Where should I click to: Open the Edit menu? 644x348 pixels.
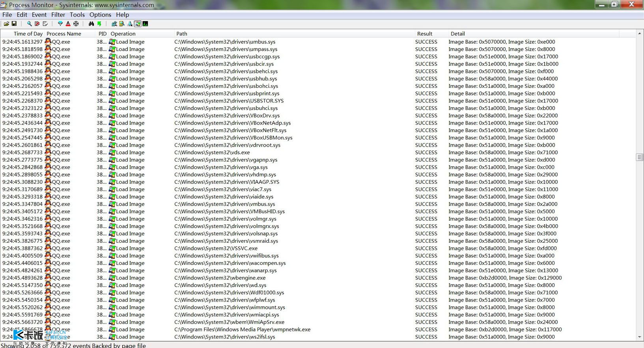click(x=22, y=15)
